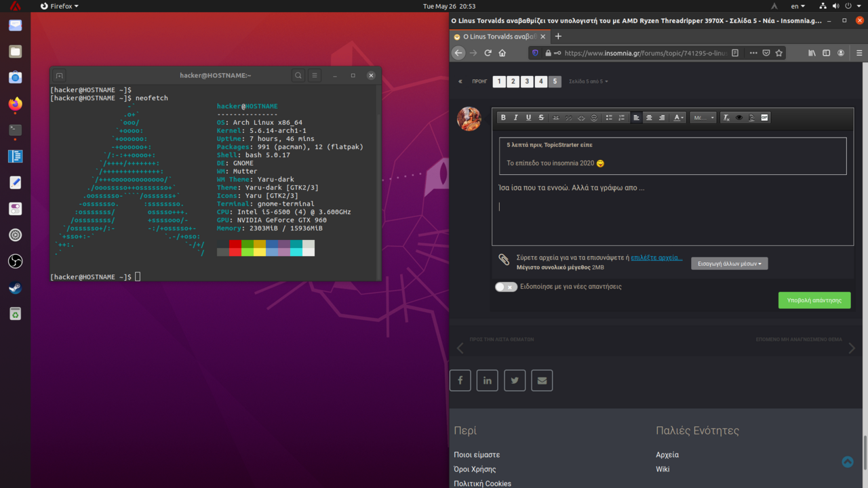Click the 'επιλέξτε αρχεία...' link
The height and width of the screenshot is (488, 868).
(656, 258)
